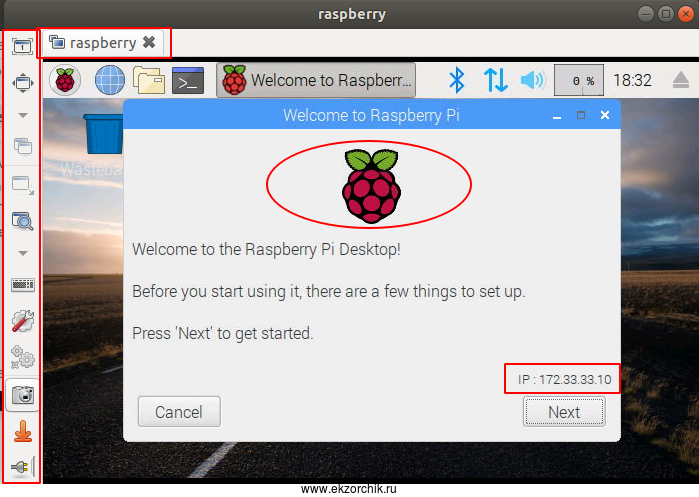The width and height of the screenshot is (699, 497).
Task: Click the eject icon in the Pi panel
Action: point(681,80)
